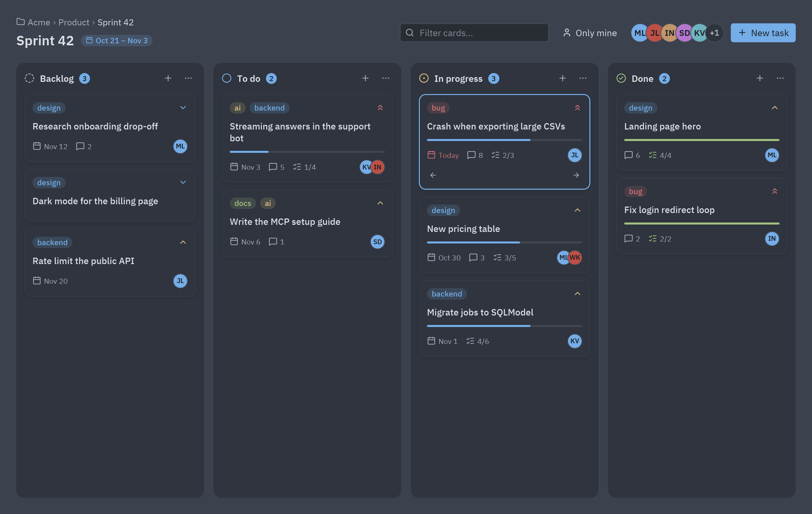The image size is (812, 514).
Task: Filter by SD member avatar in header
Action: [684, 33]
